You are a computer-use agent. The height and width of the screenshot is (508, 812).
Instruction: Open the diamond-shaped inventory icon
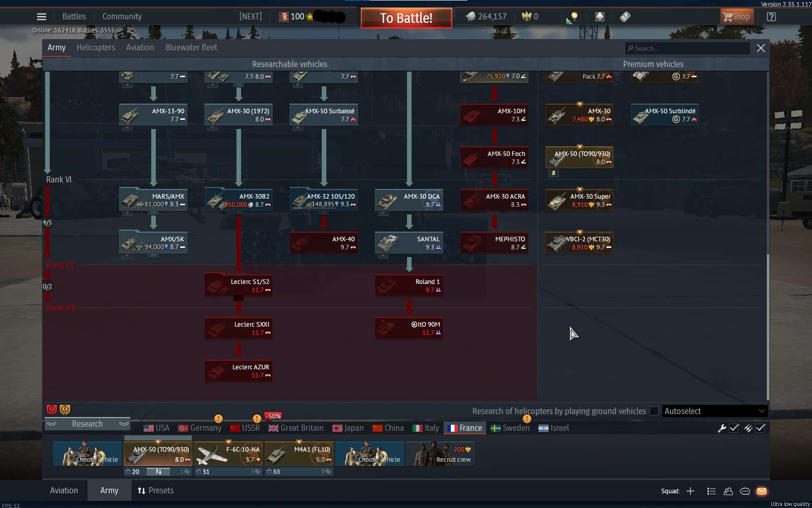(599, 17)
